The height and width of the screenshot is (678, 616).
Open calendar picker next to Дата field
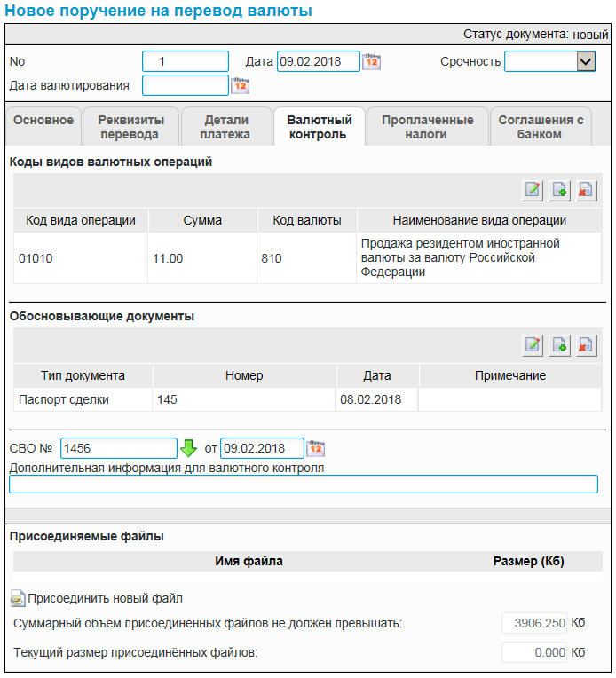pos(371,61)
